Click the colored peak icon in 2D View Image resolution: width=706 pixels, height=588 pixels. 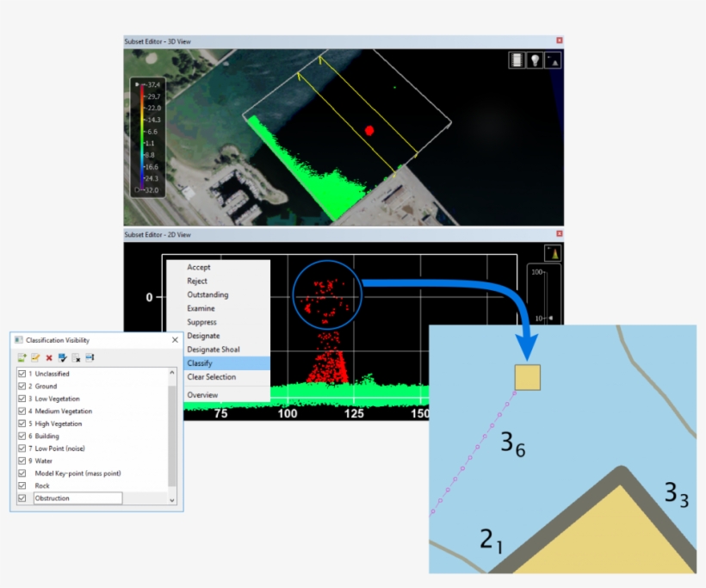pyautogui.click(x=553, y=252)
